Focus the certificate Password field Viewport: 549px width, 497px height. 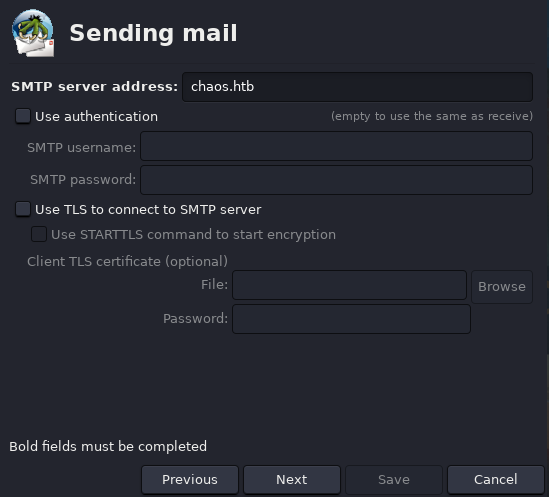[352, 319]
